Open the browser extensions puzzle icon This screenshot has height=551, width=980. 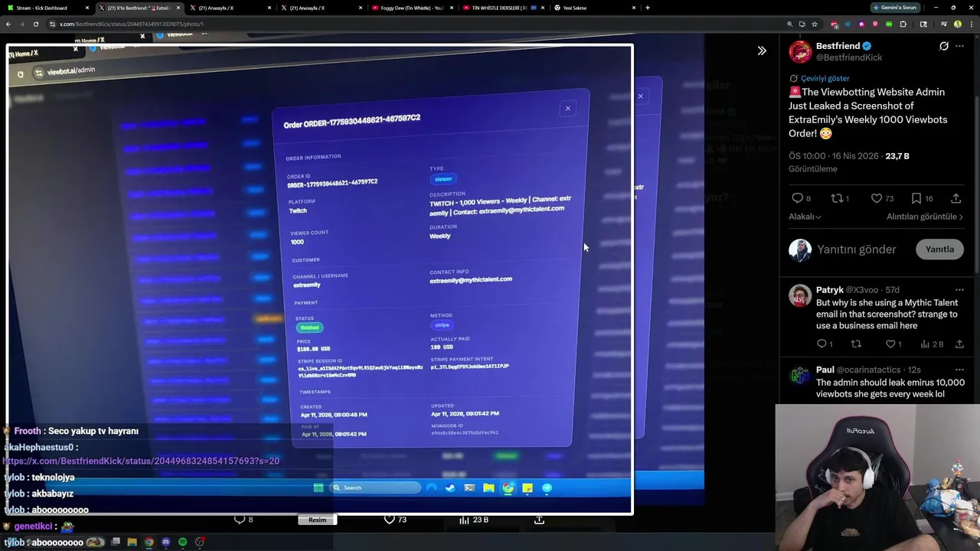[903, 24]
